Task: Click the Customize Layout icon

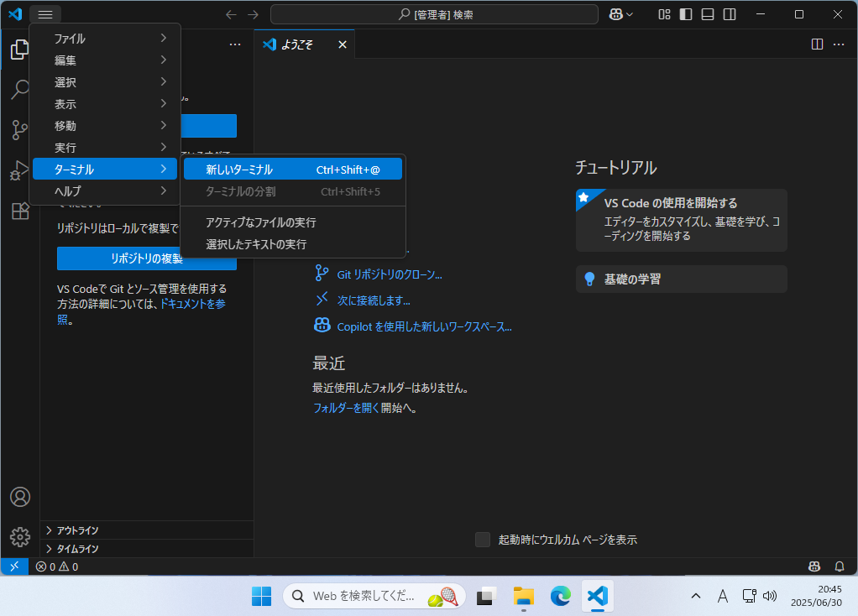Action: (664, 15)
